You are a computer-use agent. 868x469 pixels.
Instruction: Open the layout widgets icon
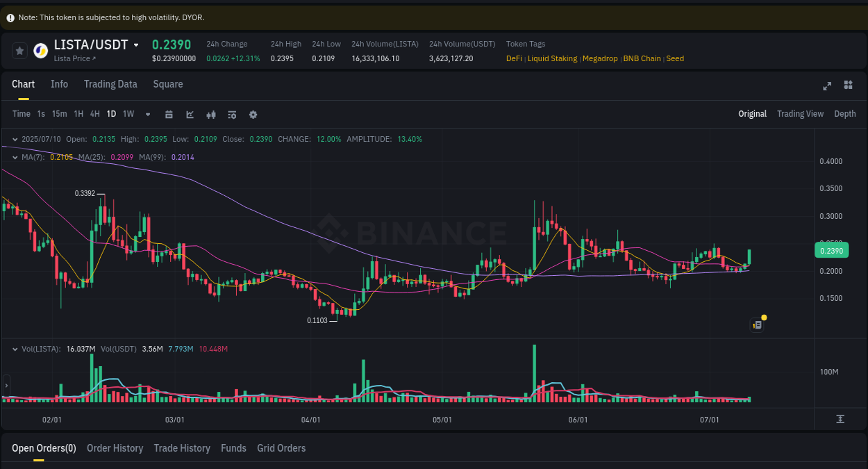pos(848,85)
